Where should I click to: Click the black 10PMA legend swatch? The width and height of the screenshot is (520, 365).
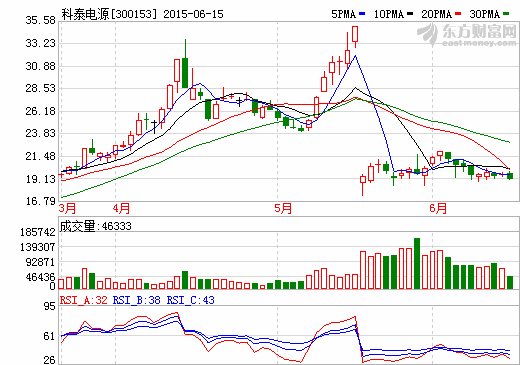(410, 14)
